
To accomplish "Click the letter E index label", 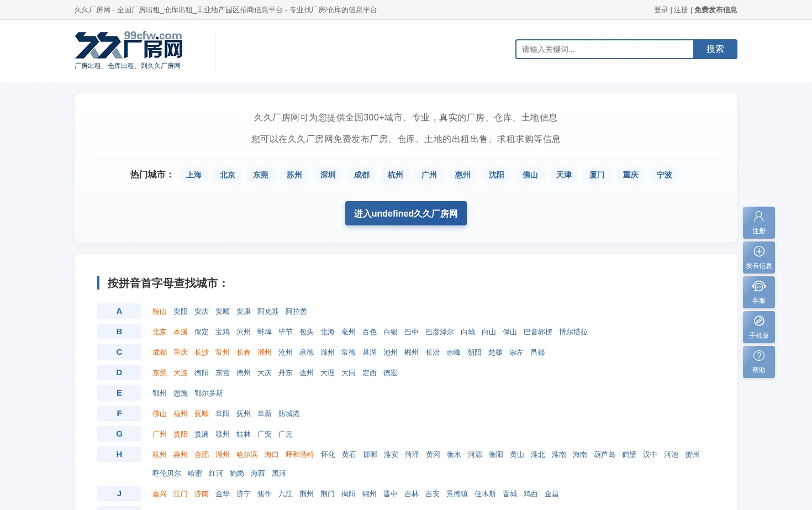I will [x=119, y=393].
